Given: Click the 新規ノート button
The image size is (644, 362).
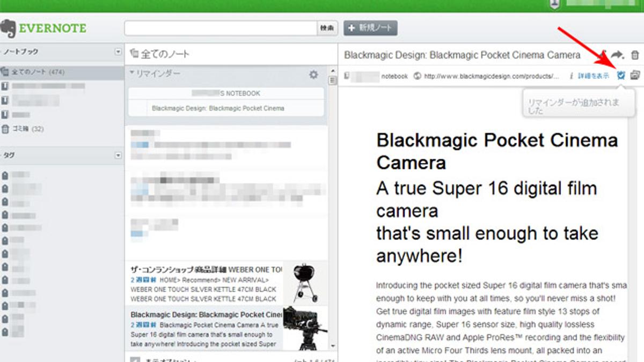Looking at the screenshot, I should [x=370, y=28].
